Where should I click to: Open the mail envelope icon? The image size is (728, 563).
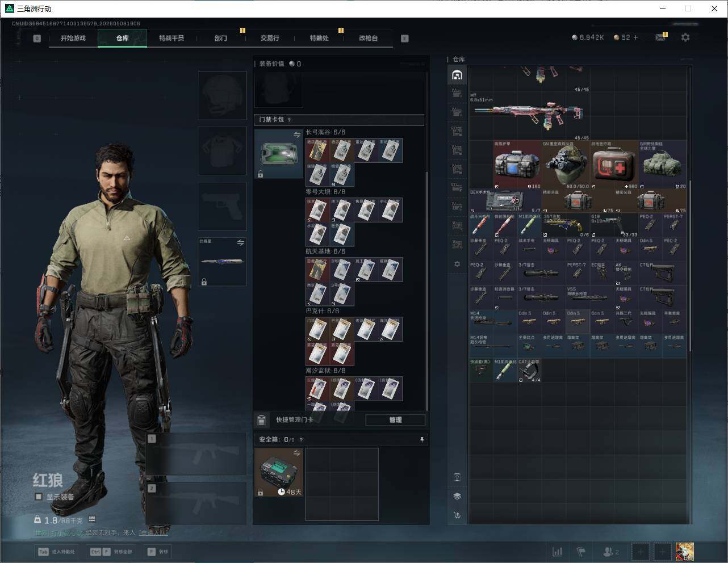point(660,37)
